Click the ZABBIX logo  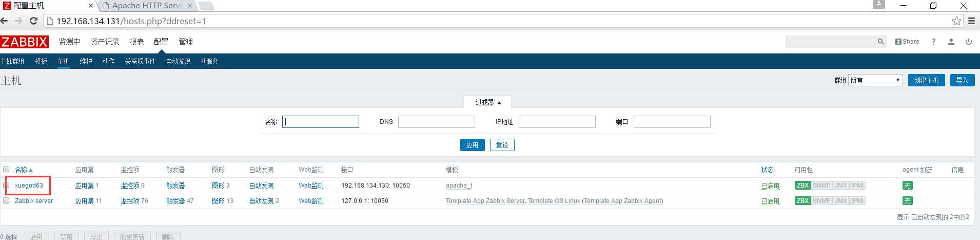point(24,42)
